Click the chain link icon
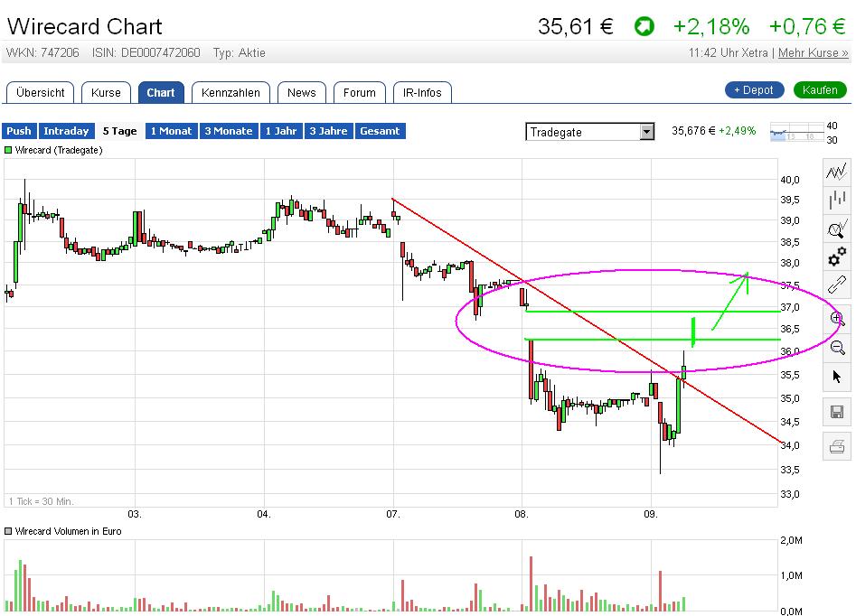Image resolution: width=856 pixels, height=616 pixels. 836,285
